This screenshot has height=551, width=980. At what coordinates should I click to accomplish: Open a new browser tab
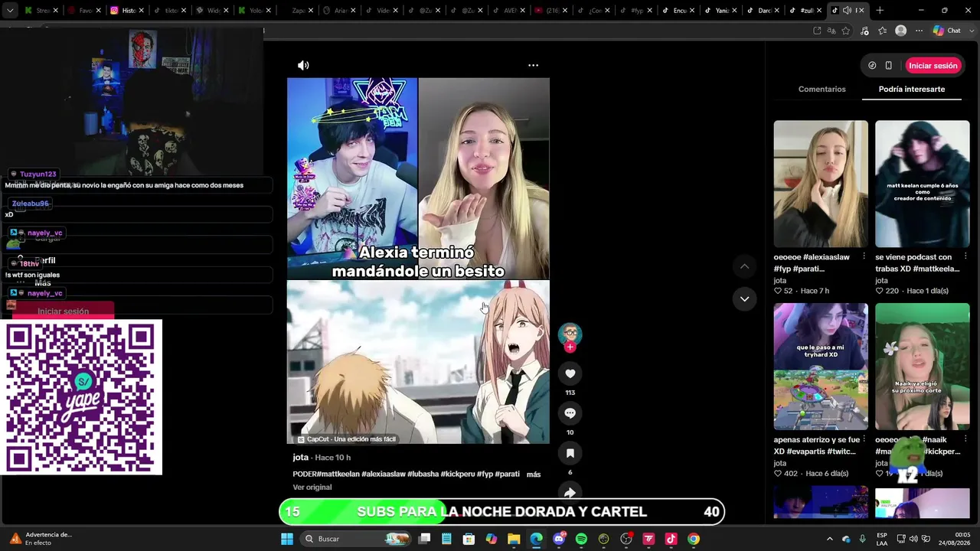[880, 11]
